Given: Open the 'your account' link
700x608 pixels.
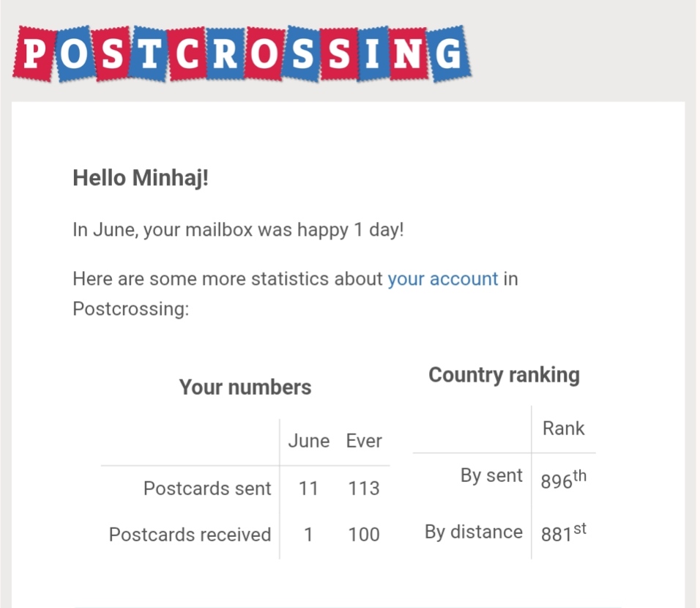Looking at the screenshot, I should (442, 279).
